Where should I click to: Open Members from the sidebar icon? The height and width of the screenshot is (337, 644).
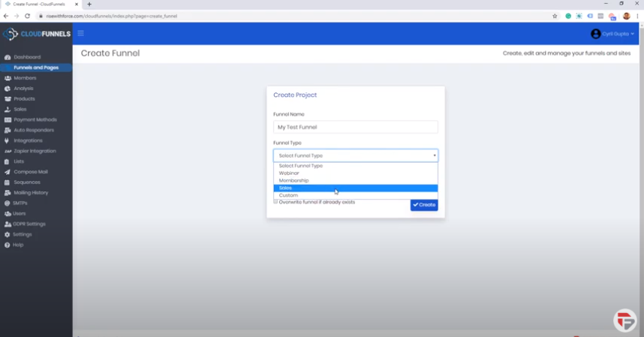pos(8,78)
